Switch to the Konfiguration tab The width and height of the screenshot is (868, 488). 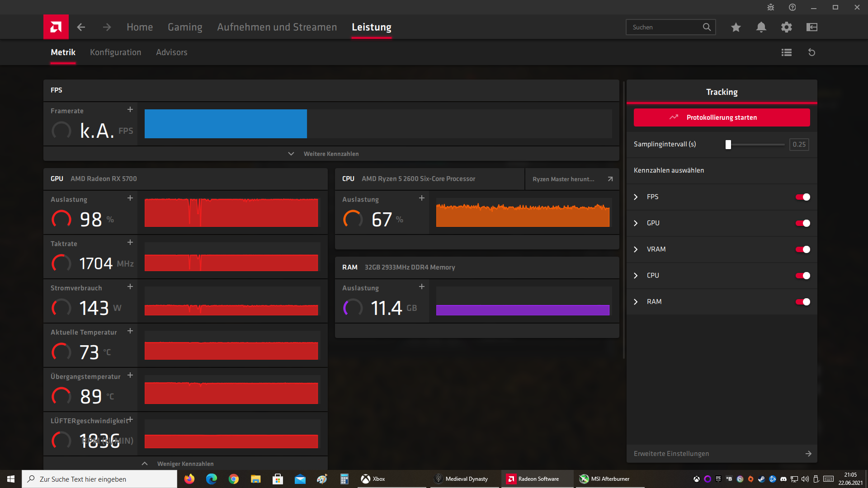click(115, 52)
